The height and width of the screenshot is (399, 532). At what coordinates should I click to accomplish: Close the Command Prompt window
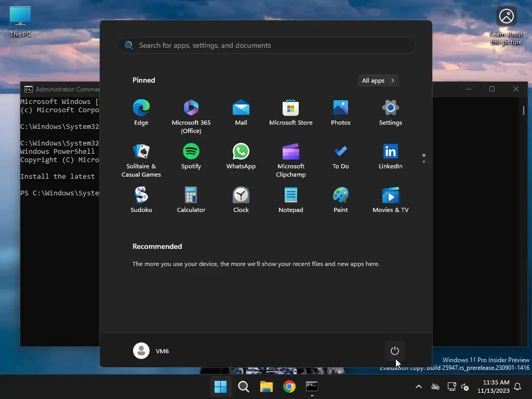[516, 89]
